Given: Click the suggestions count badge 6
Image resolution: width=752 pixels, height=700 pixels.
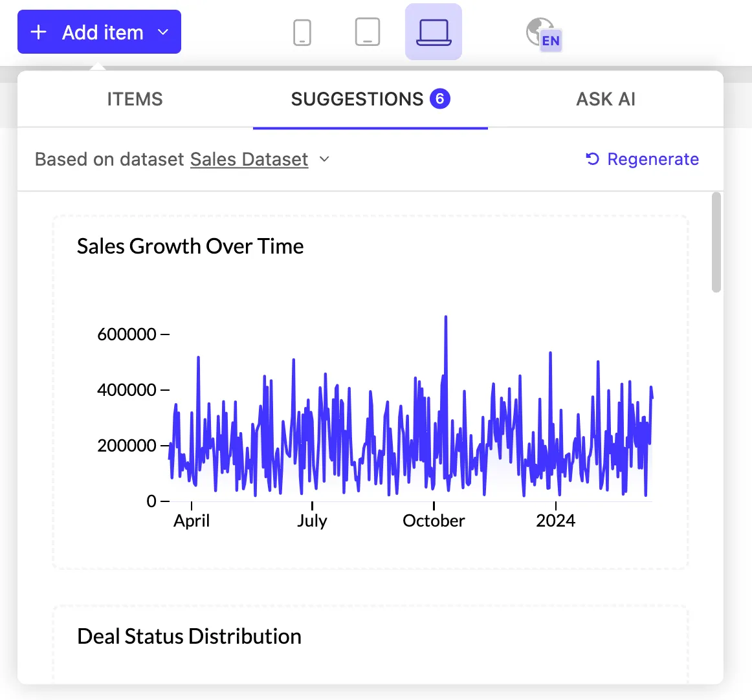Looking at the screenshot, I should tap(440, 99).
